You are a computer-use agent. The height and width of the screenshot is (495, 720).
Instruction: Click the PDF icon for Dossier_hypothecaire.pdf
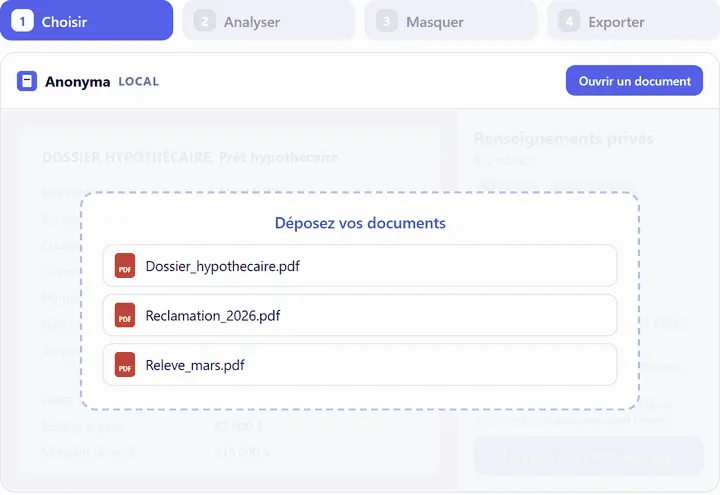125,266
